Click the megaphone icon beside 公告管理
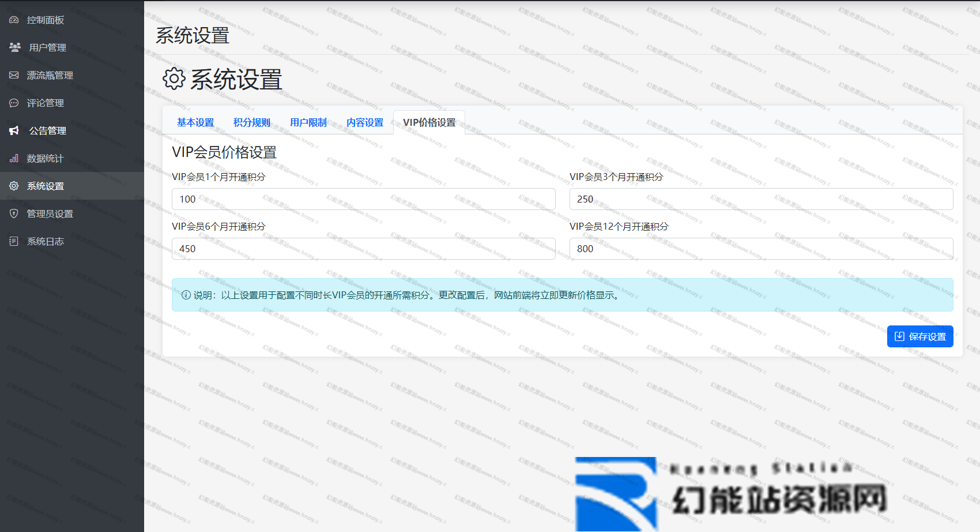Image resolution: width=980 pixels, height=532 pixels. pyautogui.click(x=14, y=130)
